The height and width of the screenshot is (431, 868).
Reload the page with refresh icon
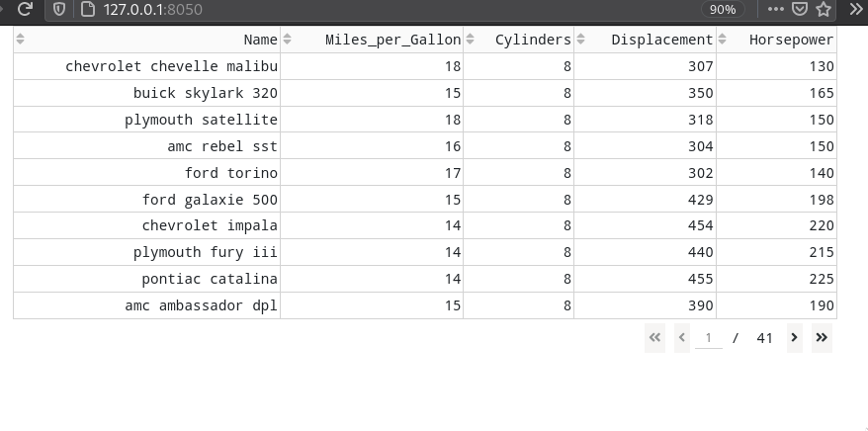(x=25, y=9)
